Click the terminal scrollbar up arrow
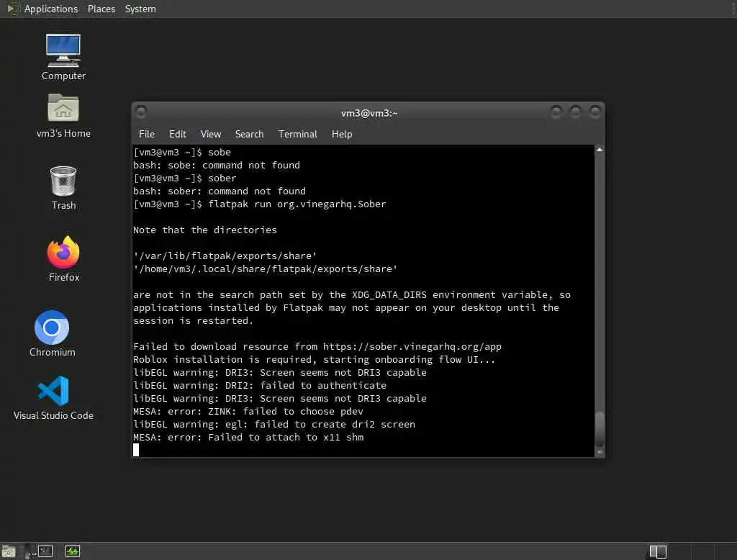This screenshot has height=560, width=737. coord(600,150)
